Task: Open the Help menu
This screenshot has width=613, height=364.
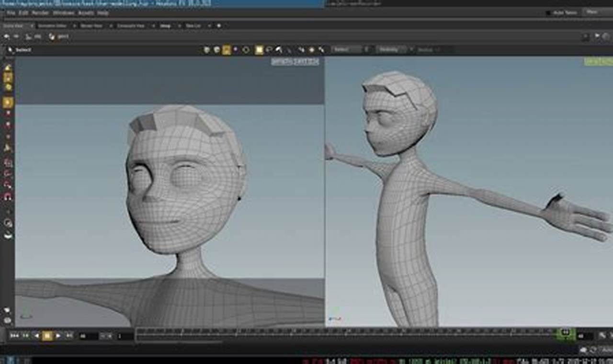Action: click(x=103, y=13)
